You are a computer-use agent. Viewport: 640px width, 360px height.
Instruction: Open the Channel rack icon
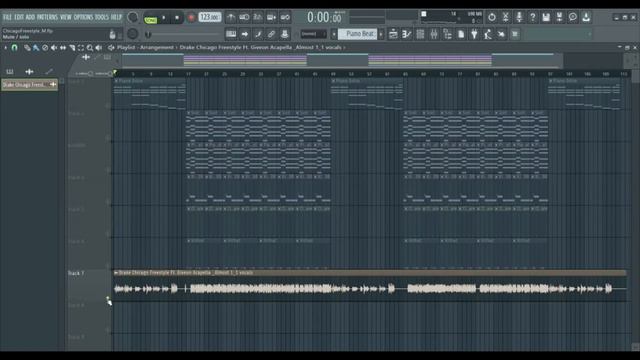point(420,34)
